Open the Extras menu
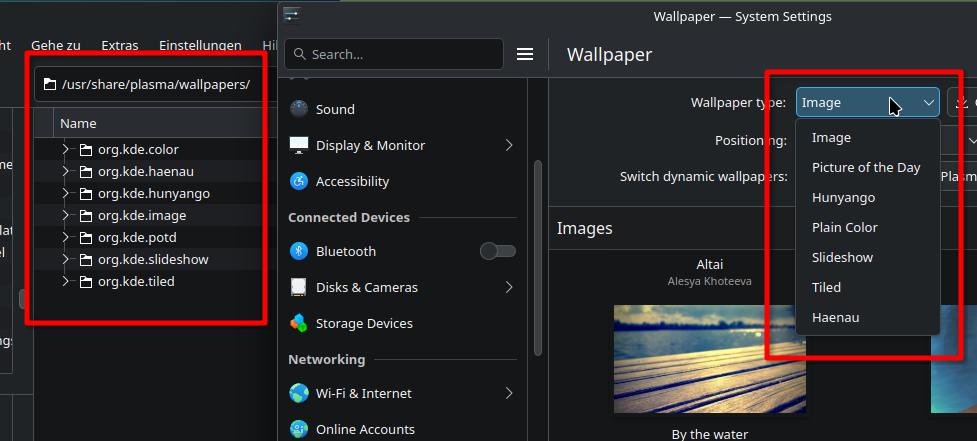The image size is (977, 441). coord(120,45)
